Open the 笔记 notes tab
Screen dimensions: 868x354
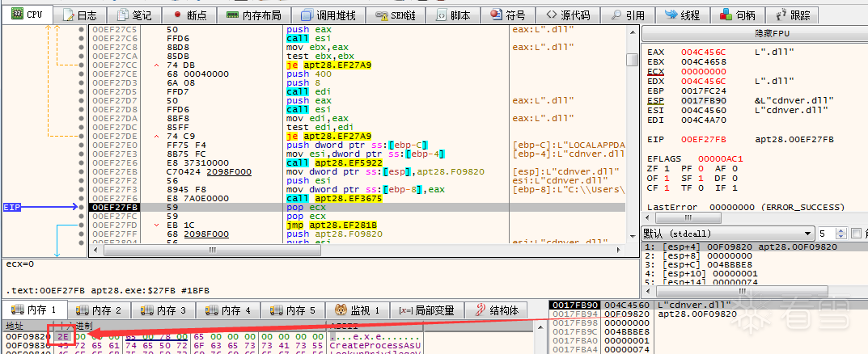[x=133, y=15]
